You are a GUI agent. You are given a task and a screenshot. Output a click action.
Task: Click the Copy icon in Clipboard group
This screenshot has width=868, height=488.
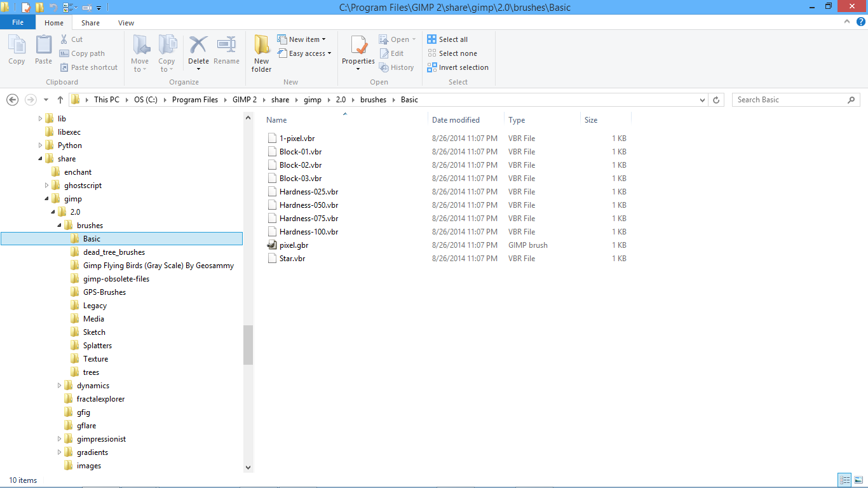coord(17,45)
